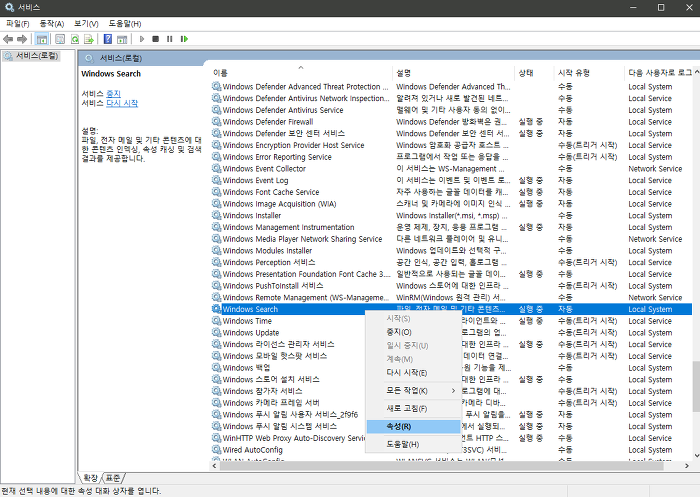This screenshot has width=700, height=497.
Task: Select Windows Image Acquisition (WIA) row
Action: [x=451, y=204]
